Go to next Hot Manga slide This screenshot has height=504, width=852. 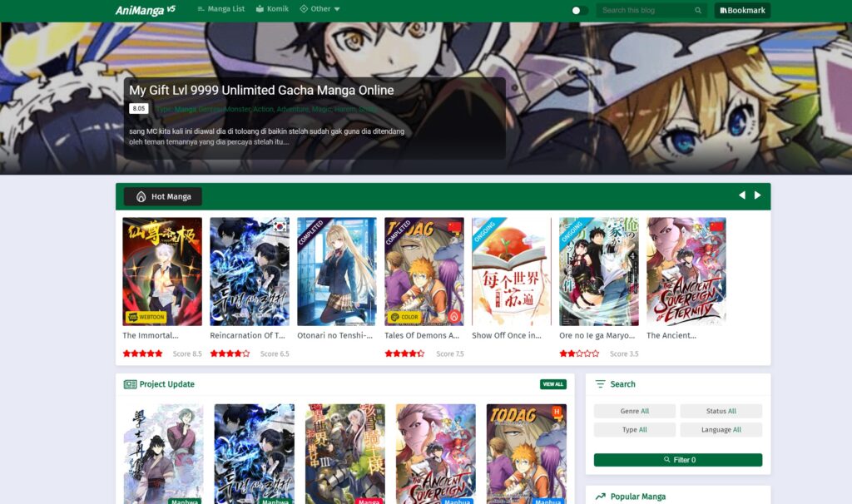757,195
